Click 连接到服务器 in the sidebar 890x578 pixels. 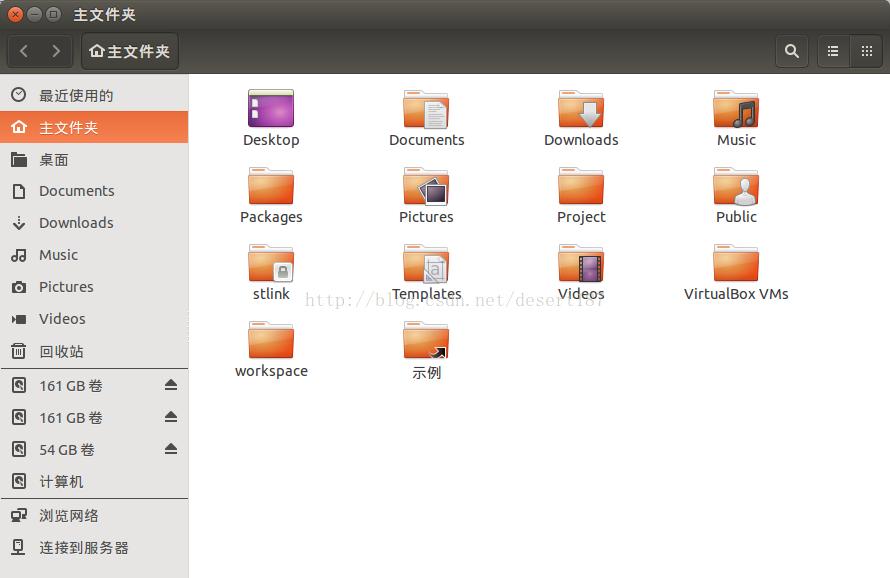(x=84, y=548)
